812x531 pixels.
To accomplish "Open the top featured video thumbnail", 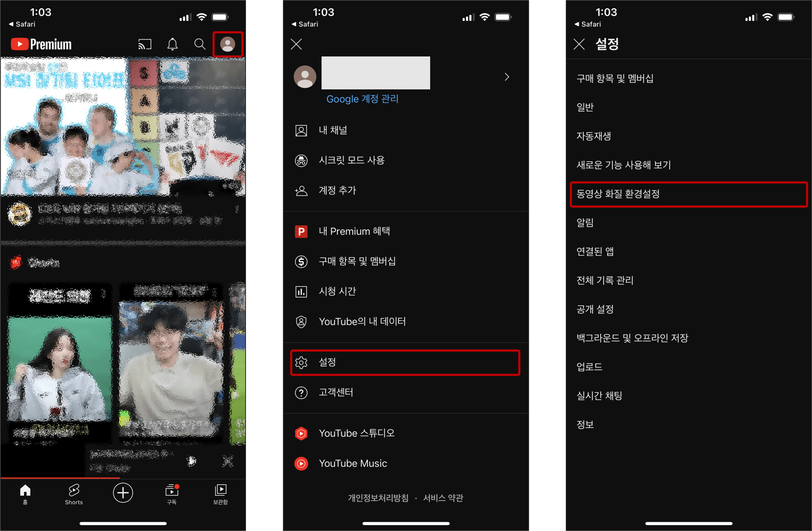I will pyautogui.click(x=123, y=127).
